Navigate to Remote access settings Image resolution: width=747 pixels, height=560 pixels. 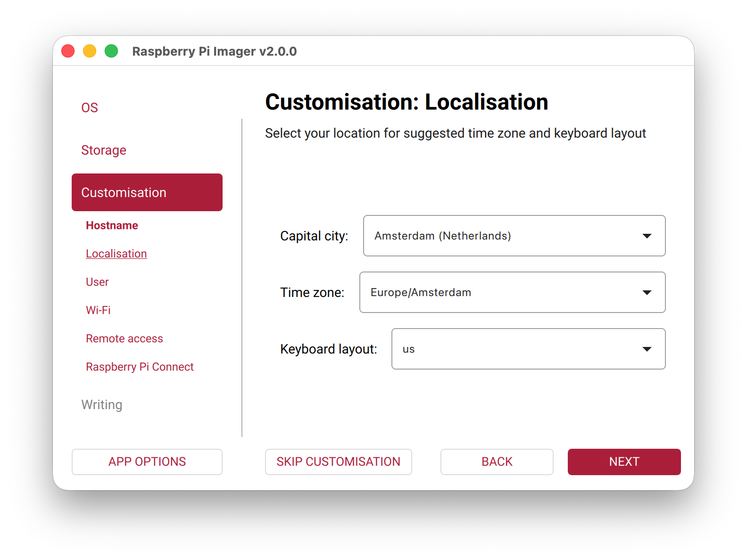[x=124, y=338]
